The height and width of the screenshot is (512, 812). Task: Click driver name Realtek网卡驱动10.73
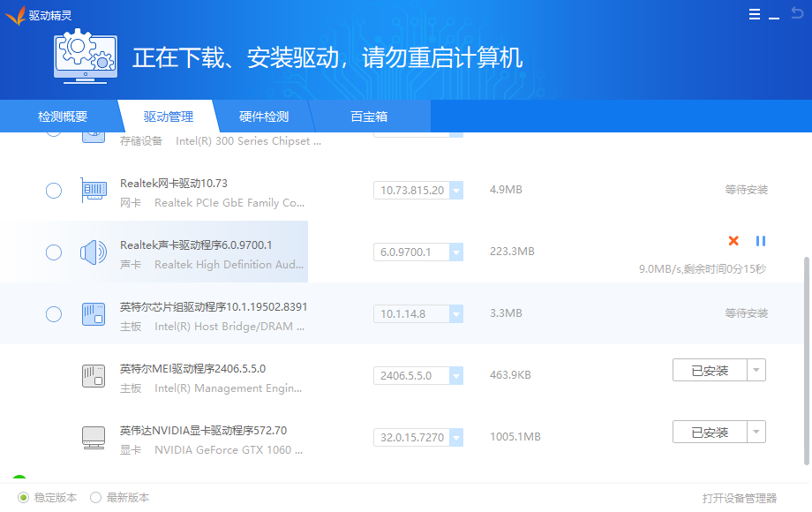tap(174, 184)
